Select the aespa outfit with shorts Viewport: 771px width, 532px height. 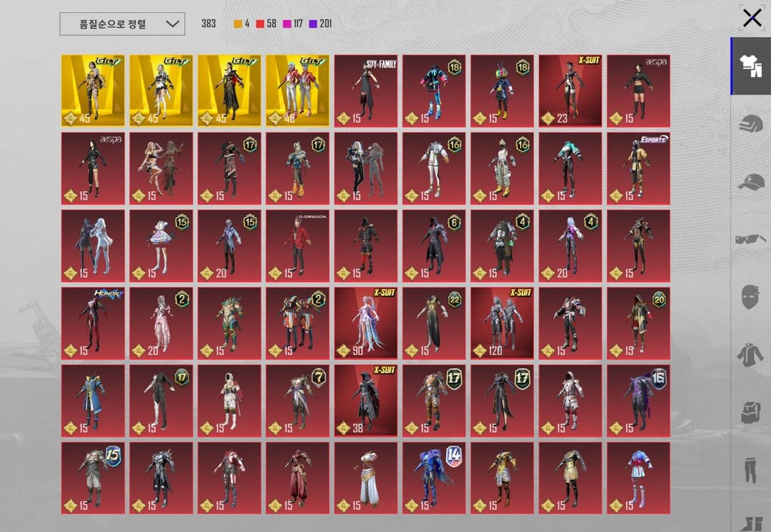(x=638, y=91)
